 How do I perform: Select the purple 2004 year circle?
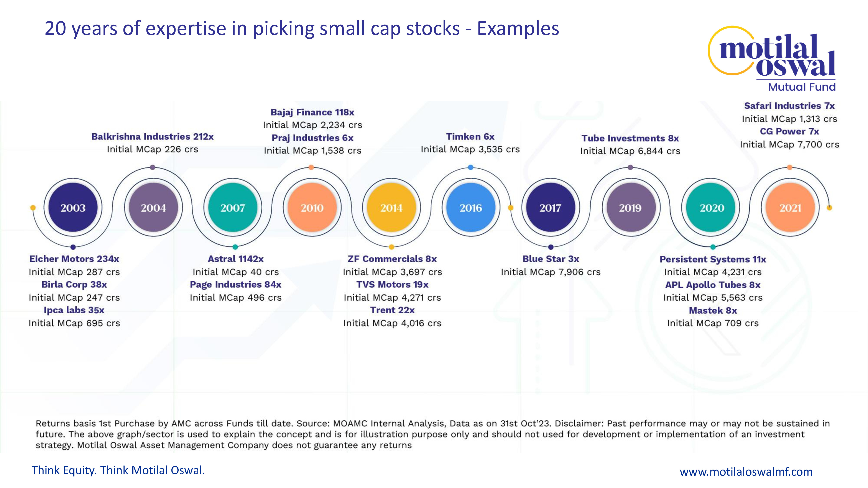coord(153,208)
